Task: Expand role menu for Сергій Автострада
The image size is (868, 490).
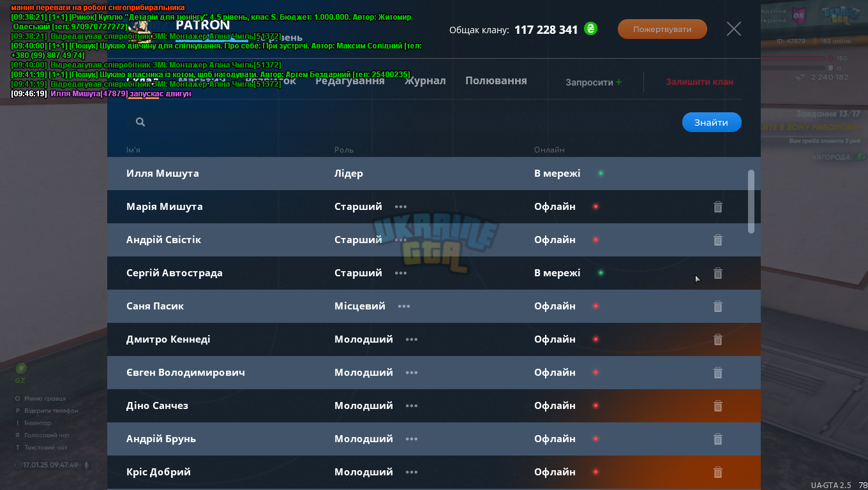Action: [401, 273]
